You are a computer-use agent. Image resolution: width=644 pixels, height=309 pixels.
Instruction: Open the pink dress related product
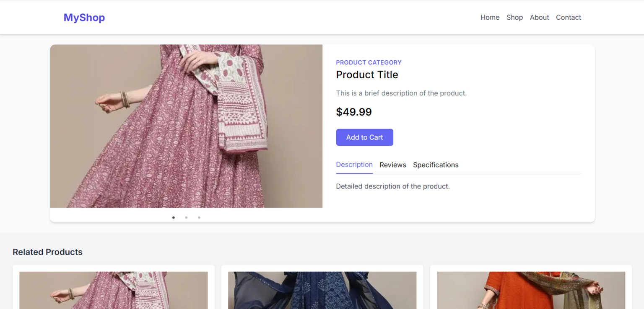pos(113,290)
